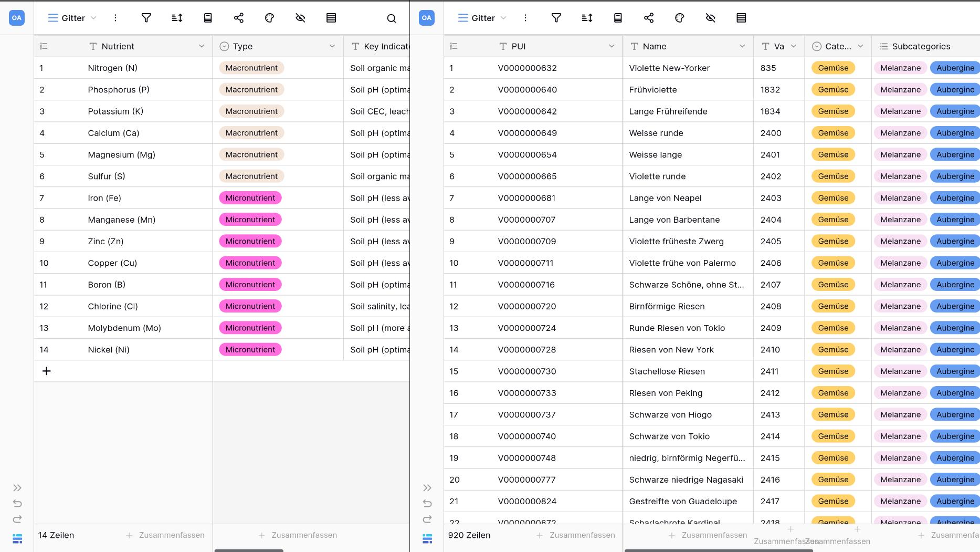The height and width of the screenshot is (552, 980).
Task: Add a new row with plus button
Action: [x=47, y=371]
